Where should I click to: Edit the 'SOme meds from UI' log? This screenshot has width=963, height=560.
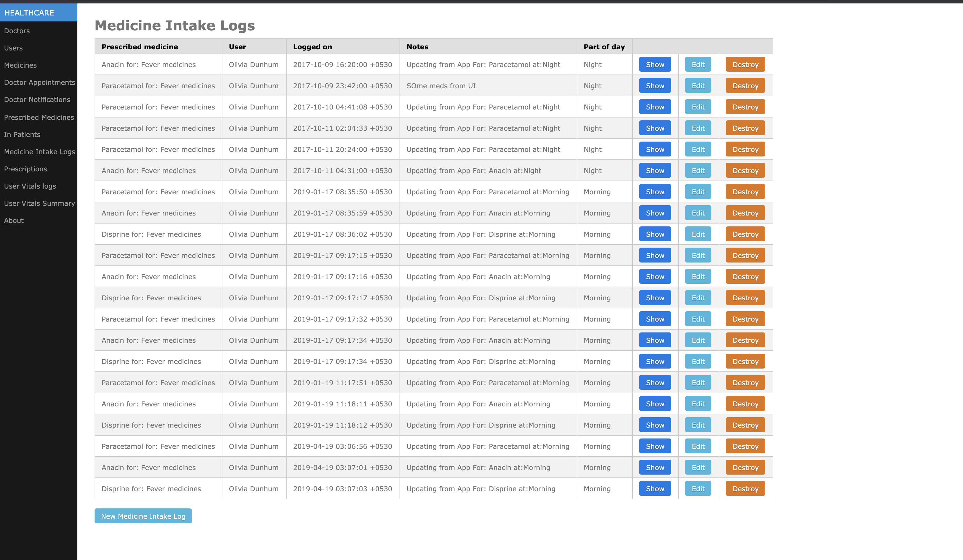pyautogui.click(x=698, y=86)
